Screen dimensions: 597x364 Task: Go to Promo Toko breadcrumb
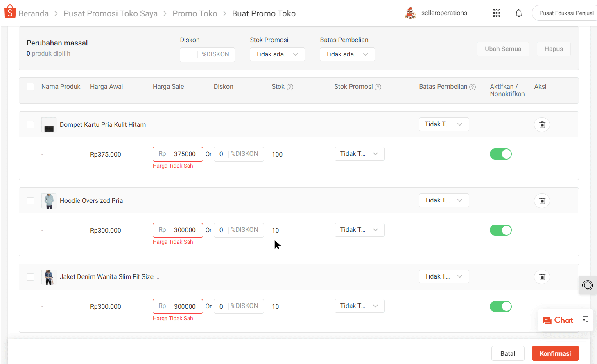(195, 13)
